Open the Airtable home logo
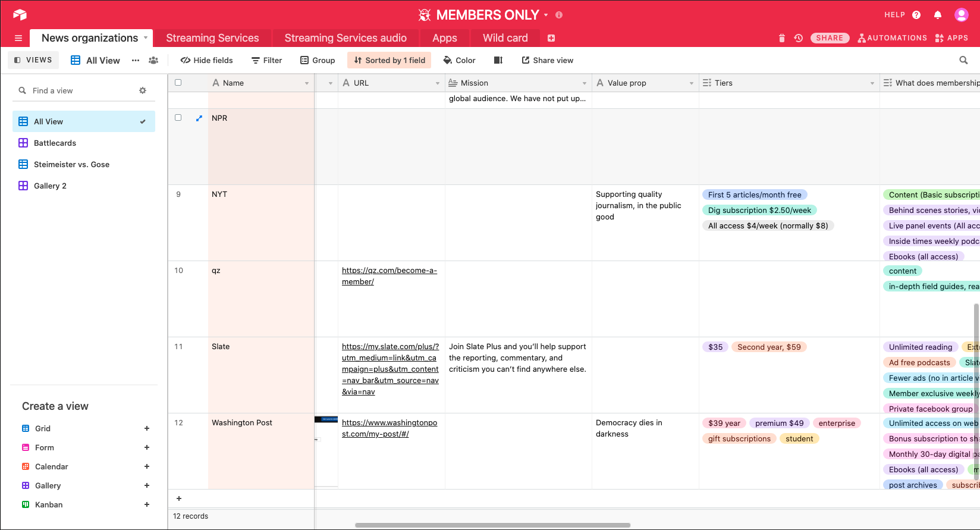This screenshot has width=980, height=530. coord(20,15)
